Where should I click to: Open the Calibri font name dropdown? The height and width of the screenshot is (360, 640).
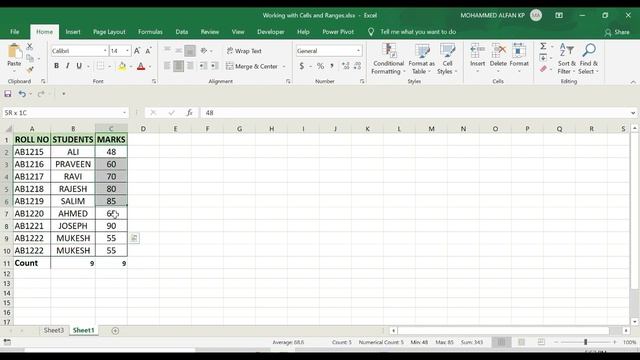105,51
